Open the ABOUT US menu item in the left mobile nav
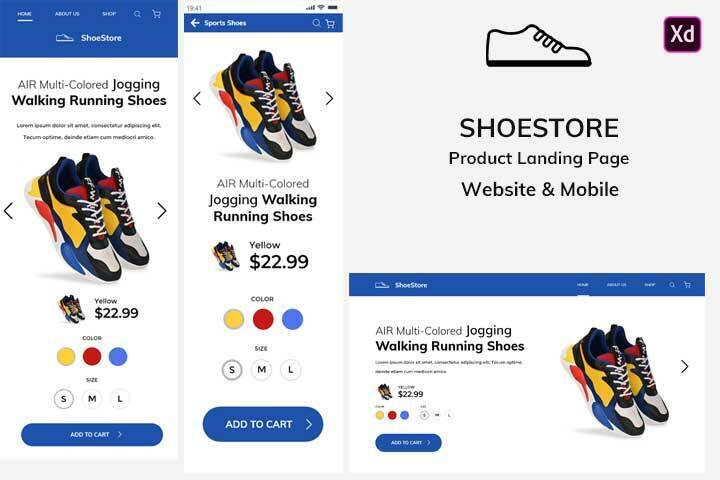 [x=67, y=14]
